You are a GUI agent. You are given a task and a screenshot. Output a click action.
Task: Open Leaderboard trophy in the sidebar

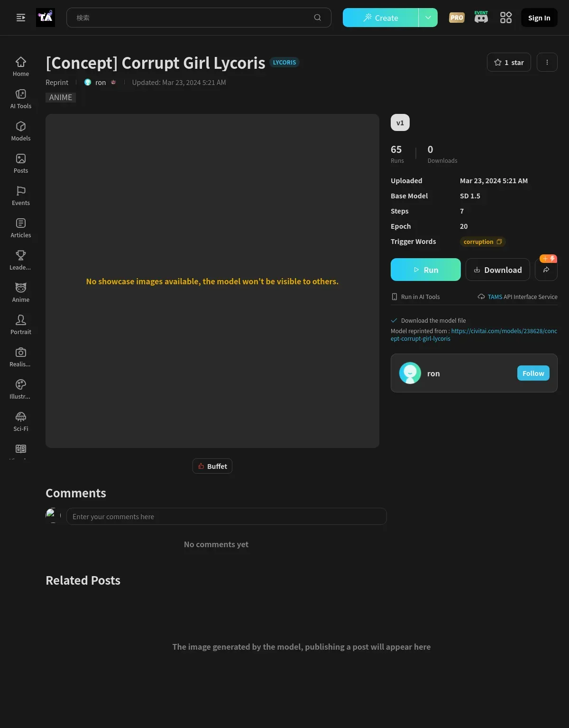21,261
